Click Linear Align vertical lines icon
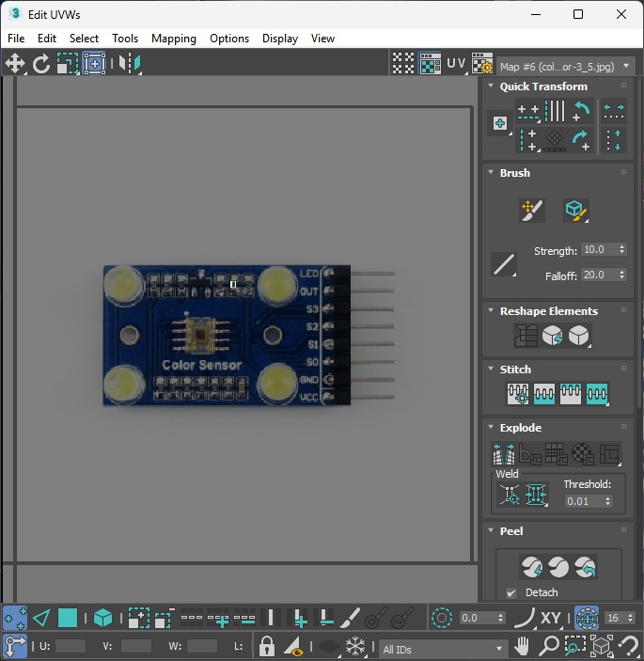Image resolution: width=644 pixels, height=661 pixels. coord(555,111)
